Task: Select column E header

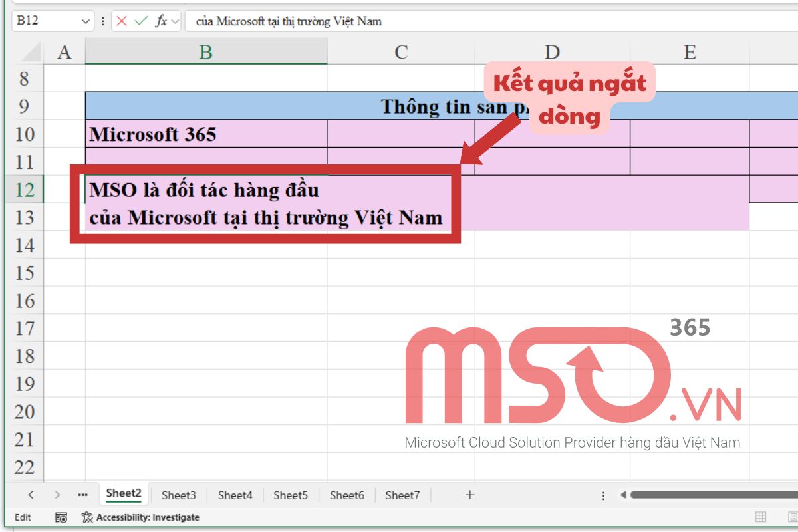Action: coord(690,52)
